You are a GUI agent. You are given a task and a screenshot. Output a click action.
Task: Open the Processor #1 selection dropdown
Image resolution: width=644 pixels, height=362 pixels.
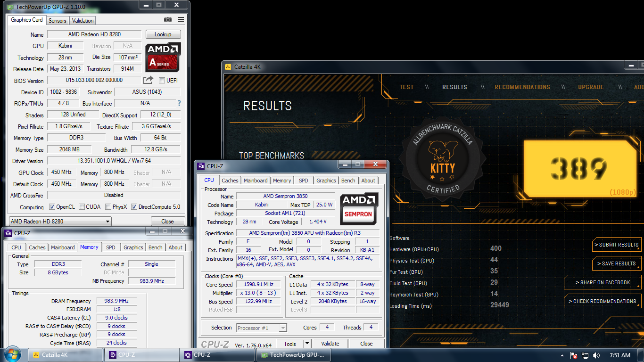click(x=262, y=328)
